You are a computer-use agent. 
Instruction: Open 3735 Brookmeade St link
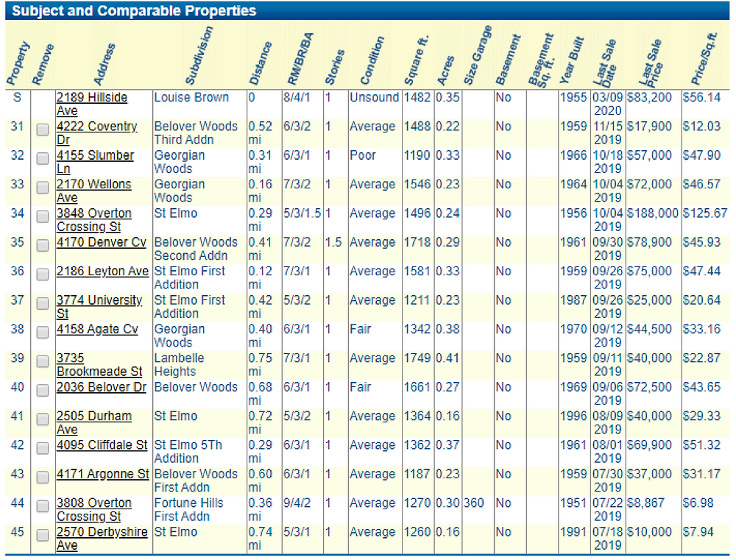click(99, 365)
